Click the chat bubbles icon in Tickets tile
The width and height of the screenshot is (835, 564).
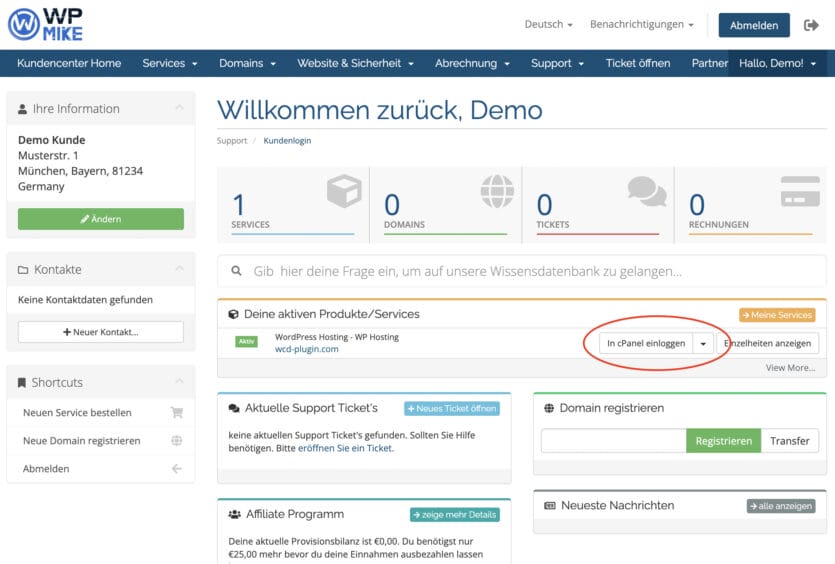pos(647,190)
